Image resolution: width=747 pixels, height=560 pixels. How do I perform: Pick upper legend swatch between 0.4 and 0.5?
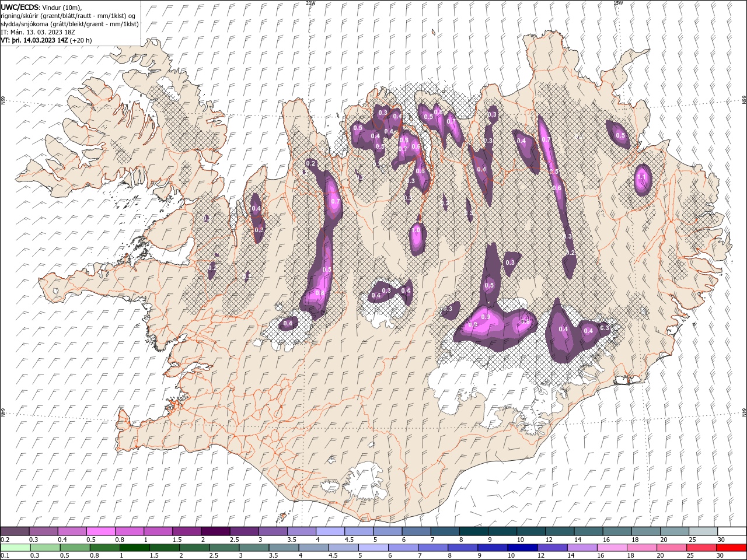point(72,531)
